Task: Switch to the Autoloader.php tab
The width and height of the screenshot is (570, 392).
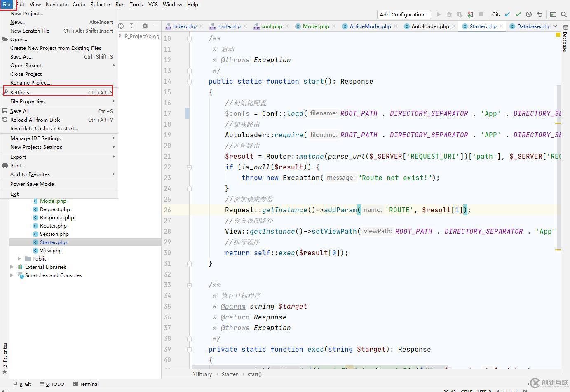Action: (430, 26)
